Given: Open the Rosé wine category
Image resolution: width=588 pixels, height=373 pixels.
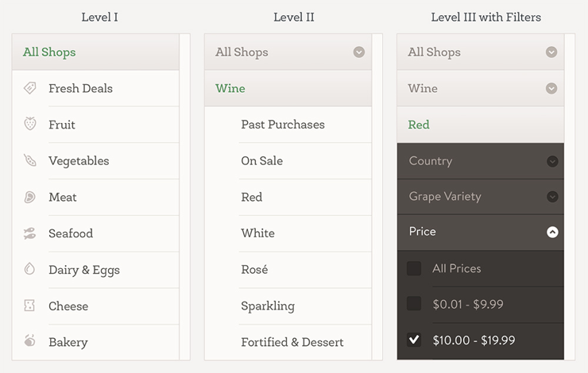Looking at the screenshot, I should (x=288, y=270).
